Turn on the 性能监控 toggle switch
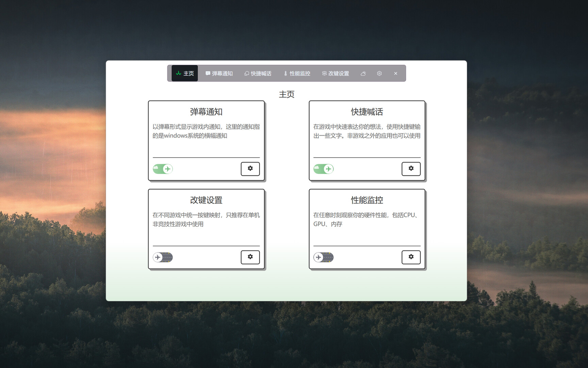 pyautogui.click(x=323, y=257)
